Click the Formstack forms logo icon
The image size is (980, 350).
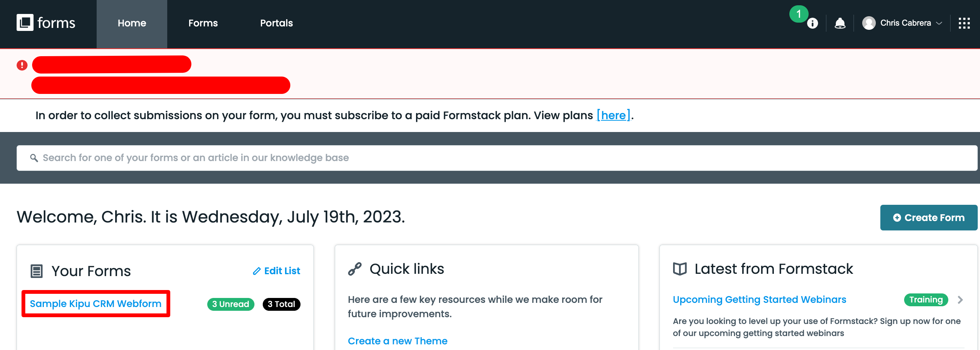click(x=25, y=23)
